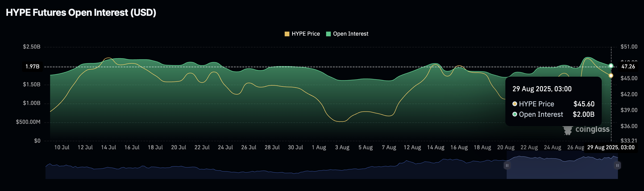Click the highlighted range selection in navigator

pos(562,167)
